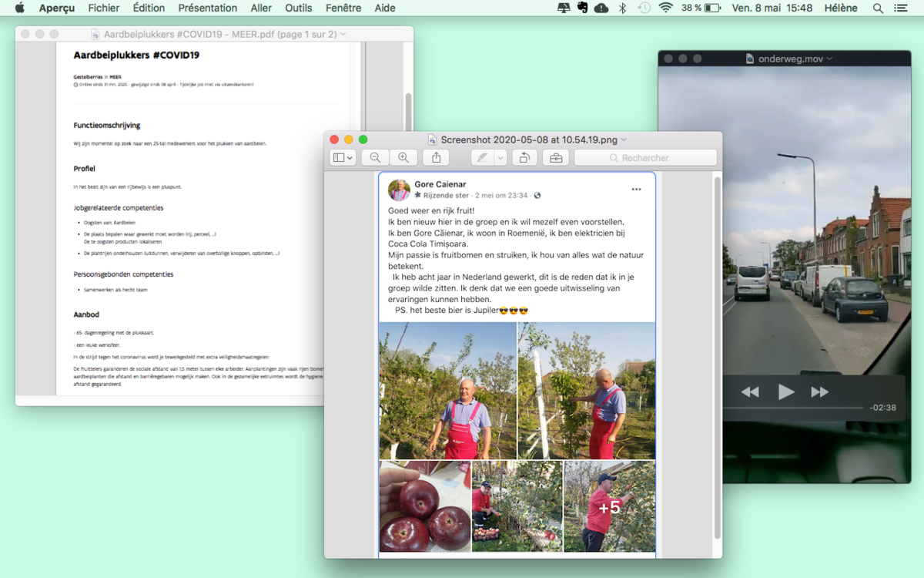Show the markup toolbox toolbar
This screenshot has width=924, height=578.
pyautogui.click(x=556, y=158)
